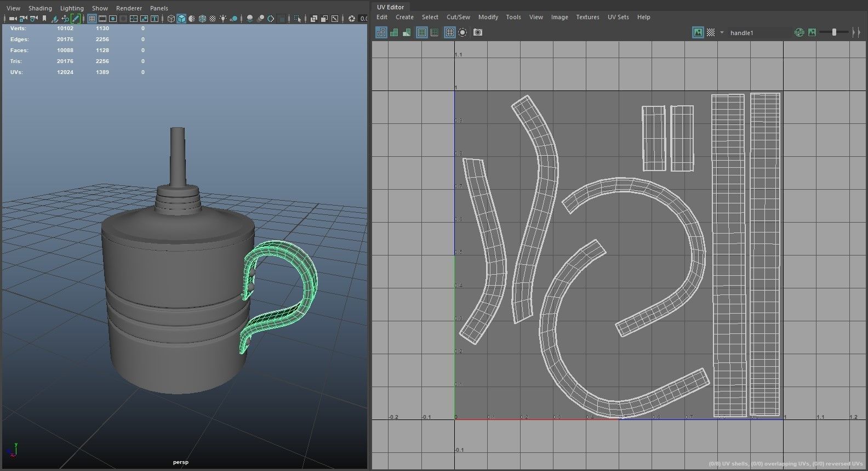Viewport: 868px width, 471px height.
Task: Enable wireframe on shaded icon
Action: (202, 19)
